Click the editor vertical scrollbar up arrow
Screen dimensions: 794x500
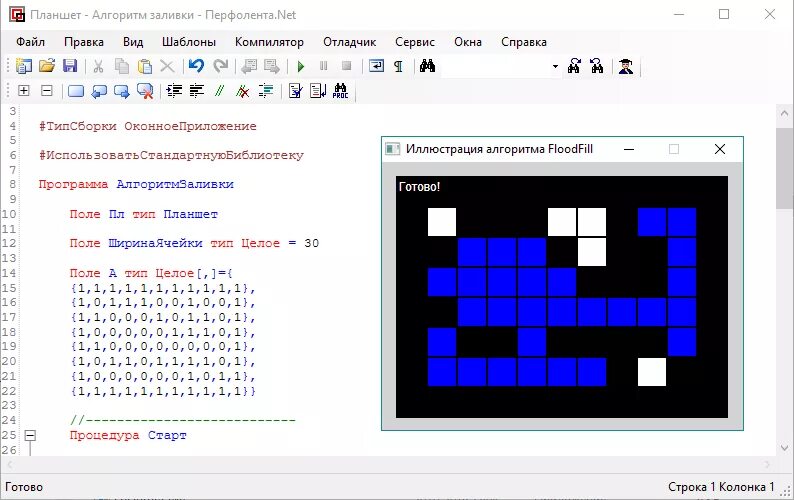tap(784, 113)
